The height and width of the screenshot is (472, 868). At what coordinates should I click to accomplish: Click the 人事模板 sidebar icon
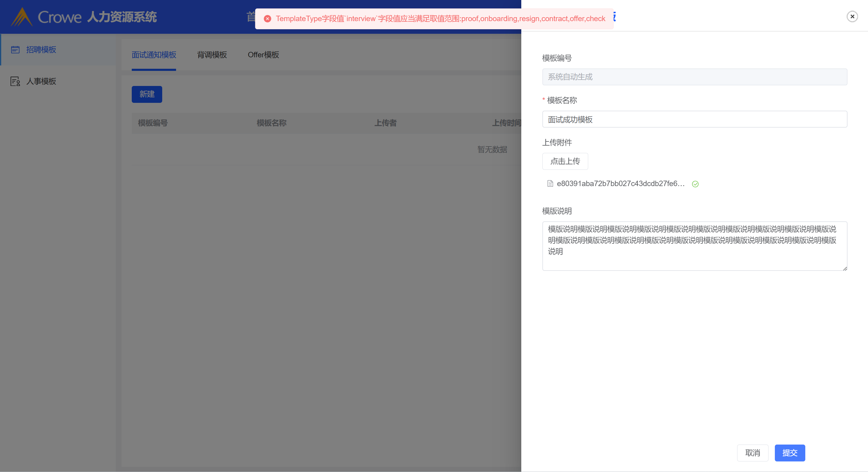click(x=15, y=81)
